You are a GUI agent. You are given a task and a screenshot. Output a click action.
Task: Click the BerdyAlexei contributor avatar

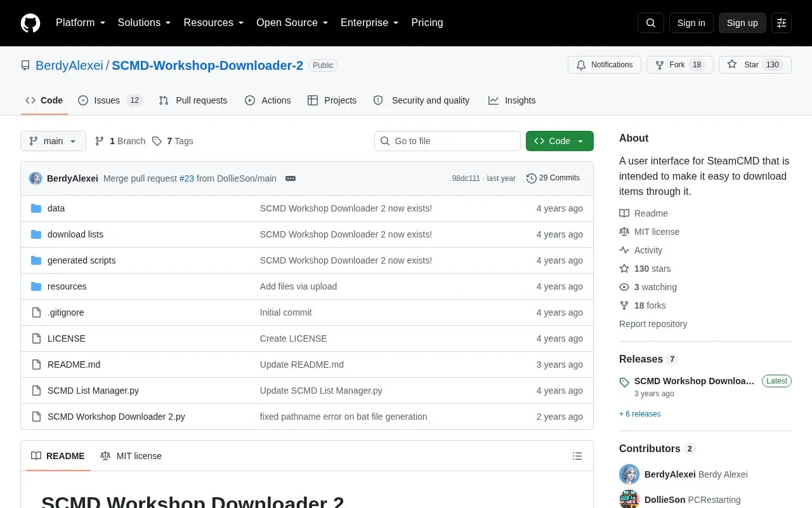click(629, 474)
